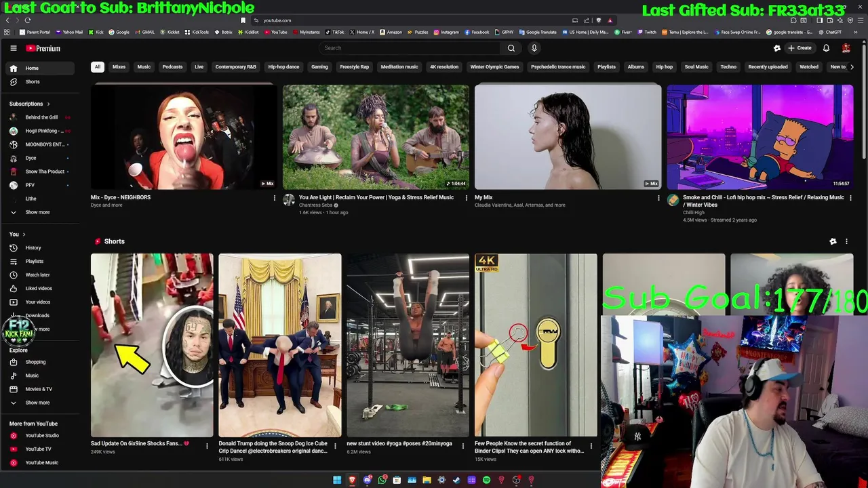The width and height of the screenshot is (868, 488).
Task: Open Chilli High channel link
Action: [x=693, y=212]
